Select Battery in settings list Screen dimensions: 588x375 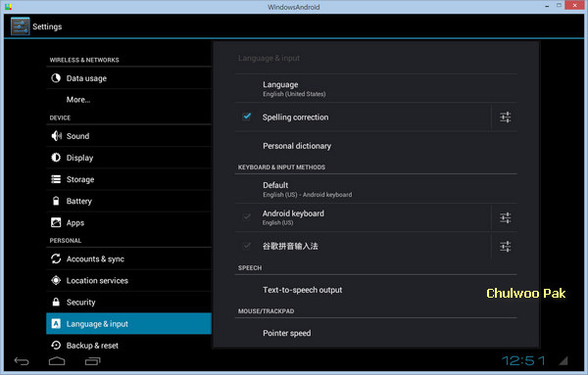pyautogui.click(x=129, y=201)
